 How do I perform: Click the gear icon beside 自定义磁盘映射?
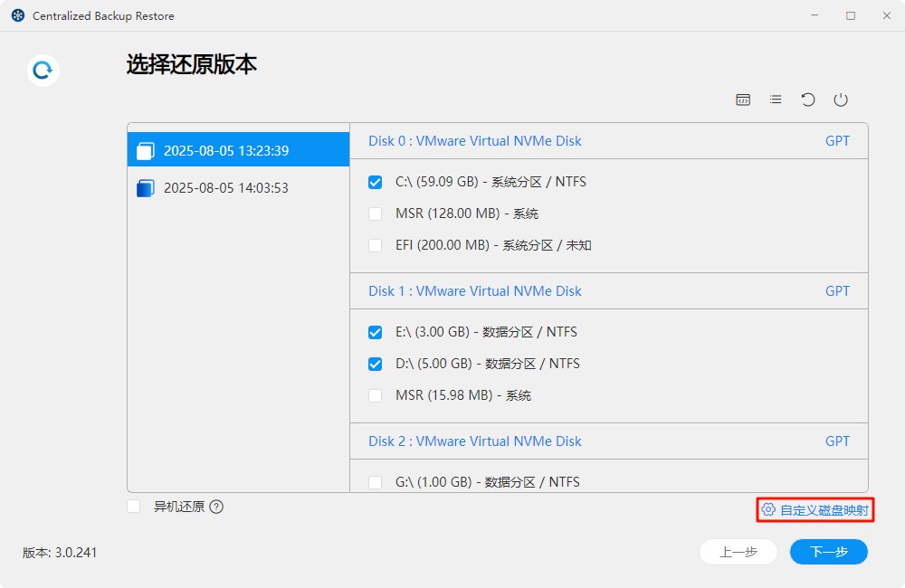767,510
